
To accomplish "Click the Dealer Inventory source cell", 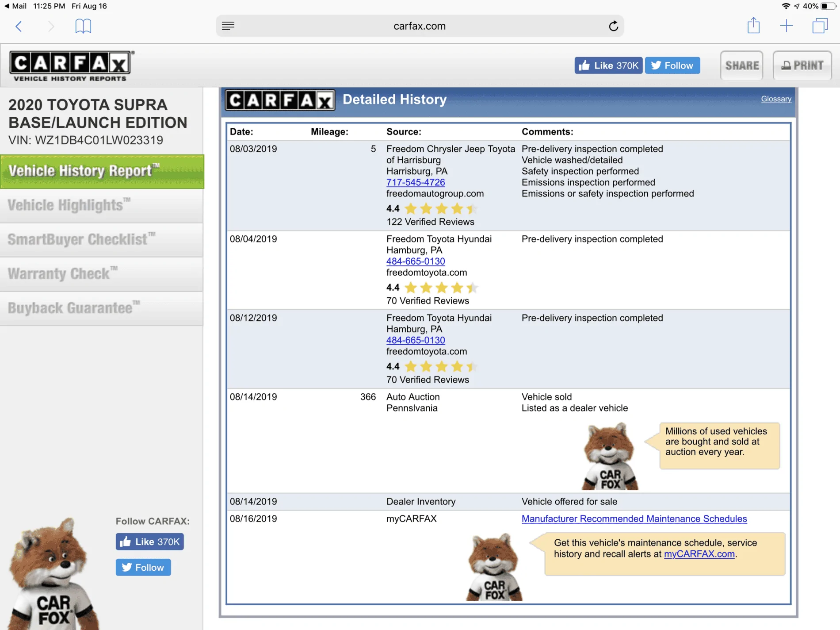I will 421,501.
